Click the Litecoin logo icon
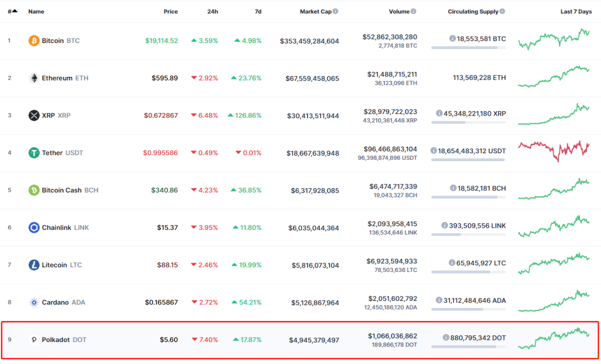This screenshot has width=601, height=364. pyautogui.click(x=34, y=265)
